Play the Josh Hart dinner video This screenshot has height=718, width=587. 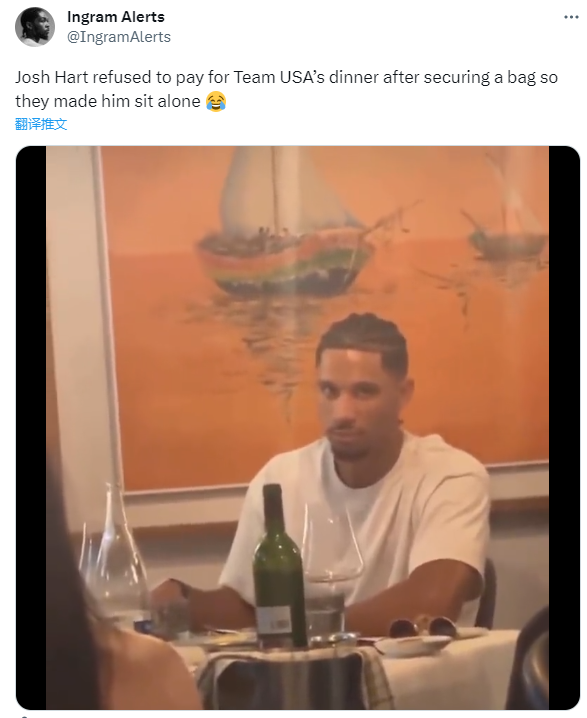pos(298,428)
